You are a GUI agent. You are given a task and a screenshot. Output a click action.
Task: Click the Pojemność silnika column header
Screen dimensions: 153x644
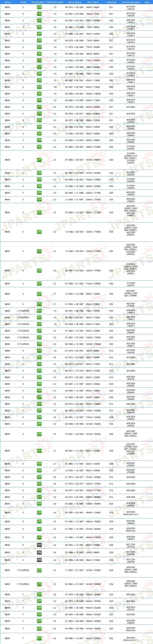click(x=55, y=2)
